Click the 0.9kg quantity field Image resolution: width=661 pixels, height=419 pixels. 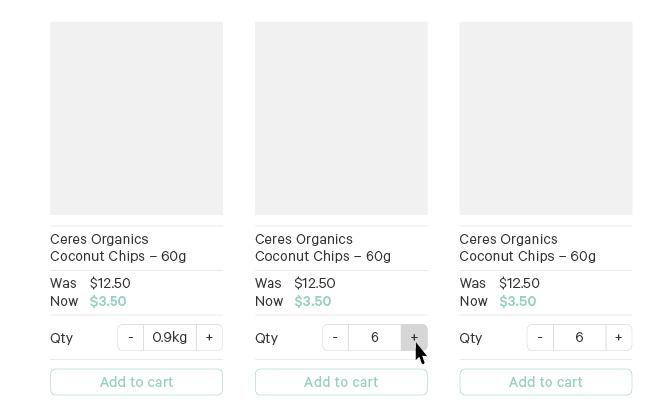[x=170, y=338]
